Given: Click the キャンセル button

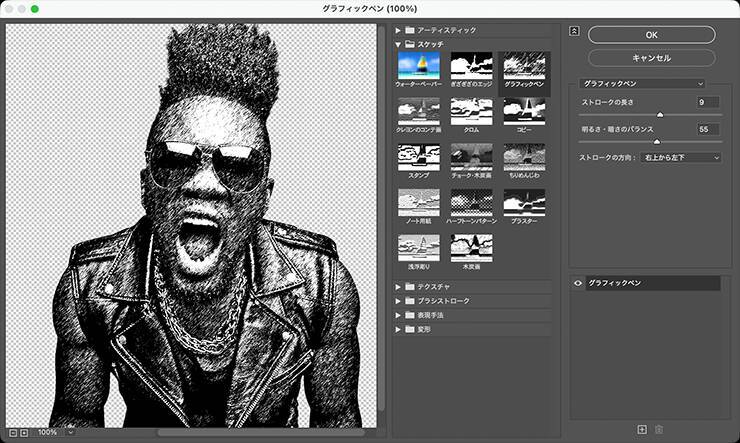Looking at the screenshot, I should (x=651, y=58).
